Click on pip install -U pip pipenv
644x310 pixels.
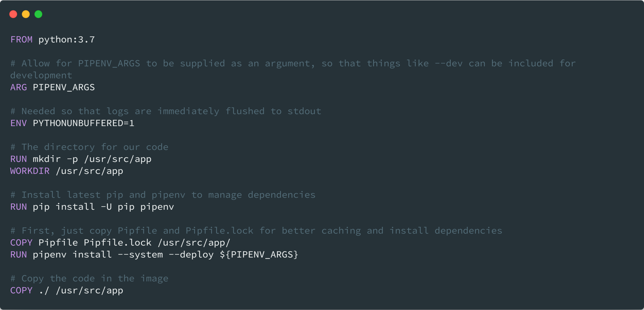pyautogui.click(x=103, y=207)
